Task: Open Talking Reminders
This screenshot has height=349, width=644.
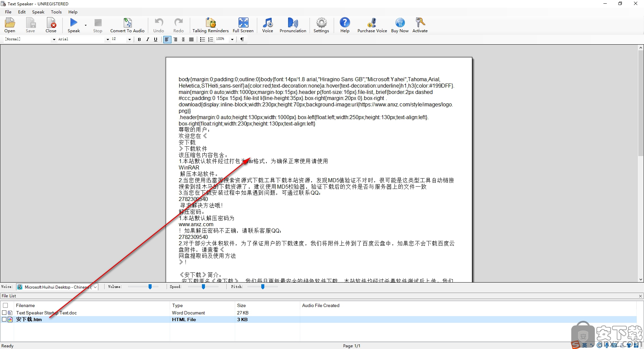Action: click(x=210, y=25)
